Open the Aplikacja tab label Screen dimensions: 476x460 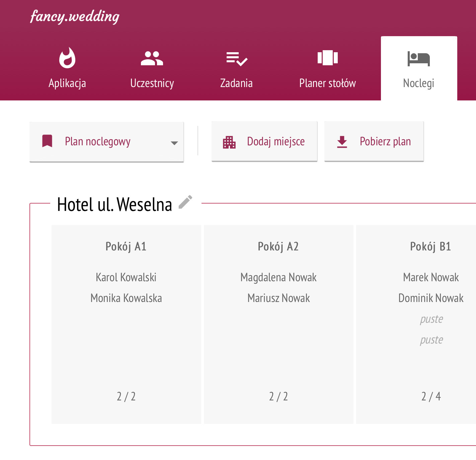(x=67, y=83)
